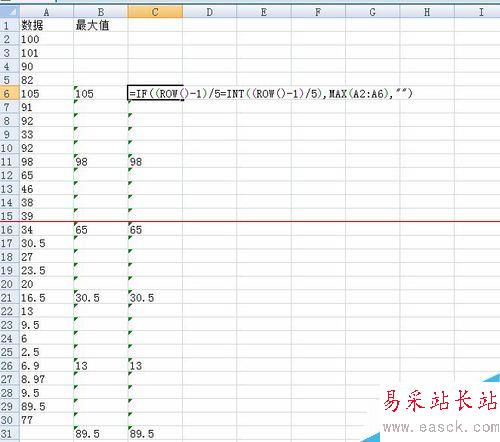Click cell B26 showing 13
The height and width of the screenshot is (442, 500).
click(101, 366)
